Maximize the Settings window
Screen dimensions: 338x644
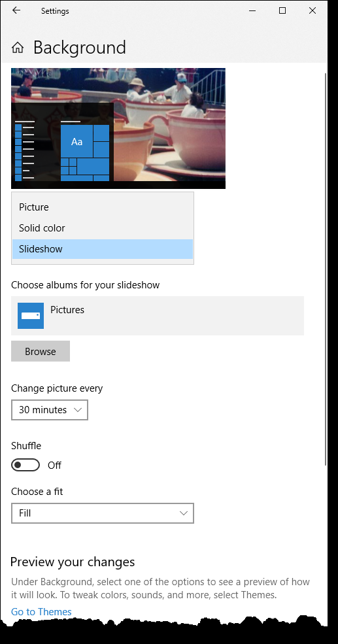pyautogui.click(x=282, y=10)
